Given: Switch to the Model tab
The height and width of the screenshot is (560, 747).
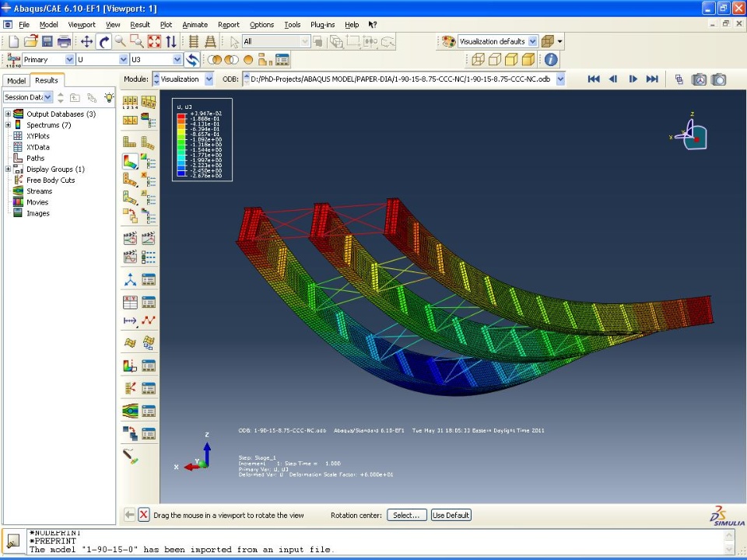Looking at the screenshot, I should [16, 81].
